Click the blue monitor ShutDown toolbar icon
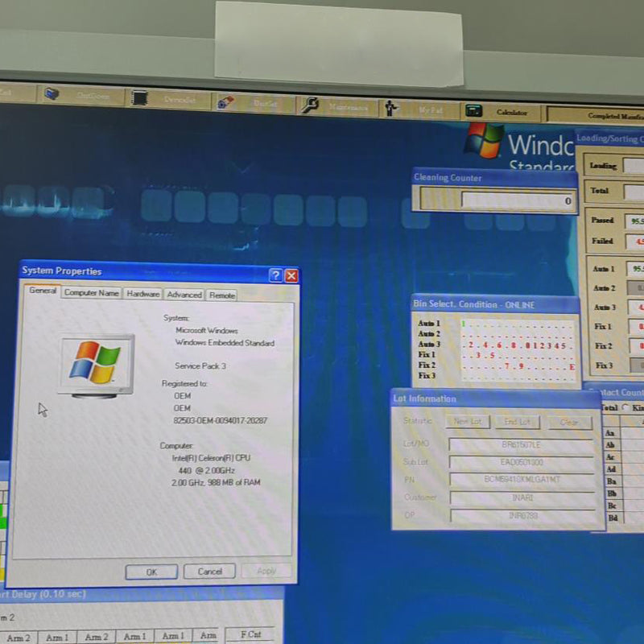 click(x=52, y=94)
